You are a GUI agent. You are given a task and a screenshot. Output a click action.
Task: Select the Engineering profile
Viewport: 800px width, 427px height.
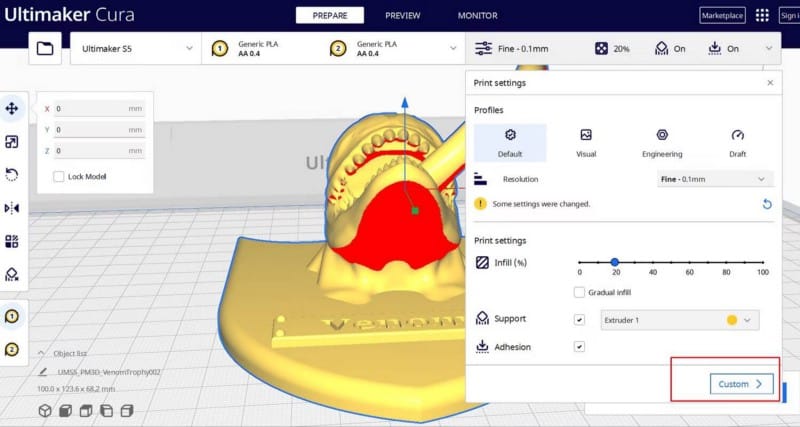(662, 143)
